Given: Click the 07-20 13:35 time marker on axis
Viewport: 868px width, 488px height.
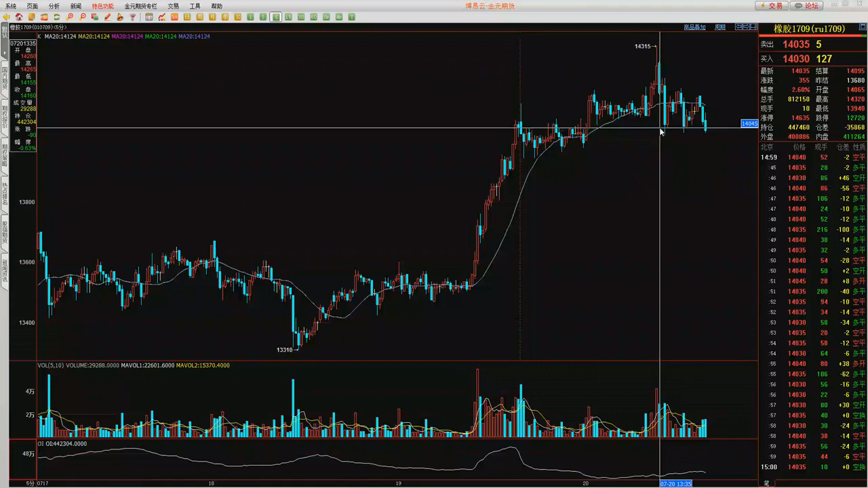Looking at the screenshot, I should 676,484.
